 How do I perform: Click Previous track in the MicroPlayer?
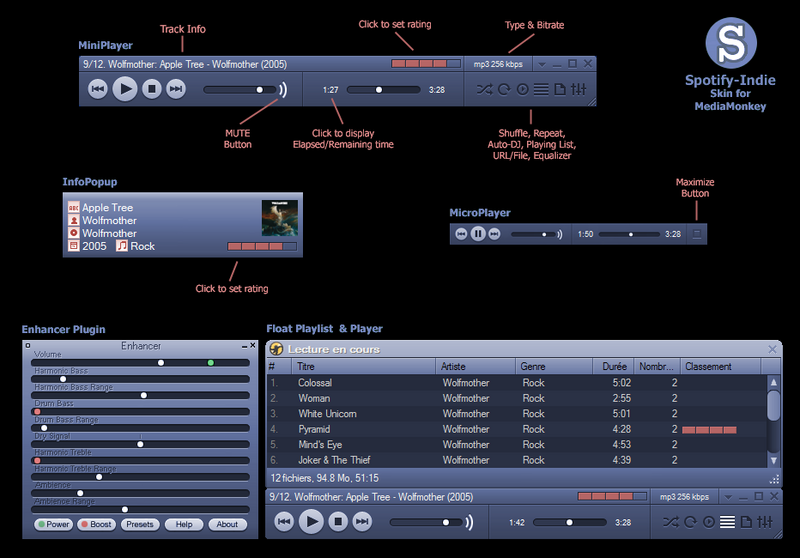461,234
